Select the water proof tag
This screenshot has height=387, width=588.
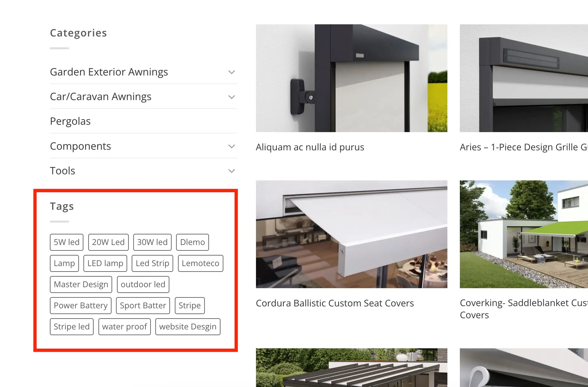pos(124,327)
